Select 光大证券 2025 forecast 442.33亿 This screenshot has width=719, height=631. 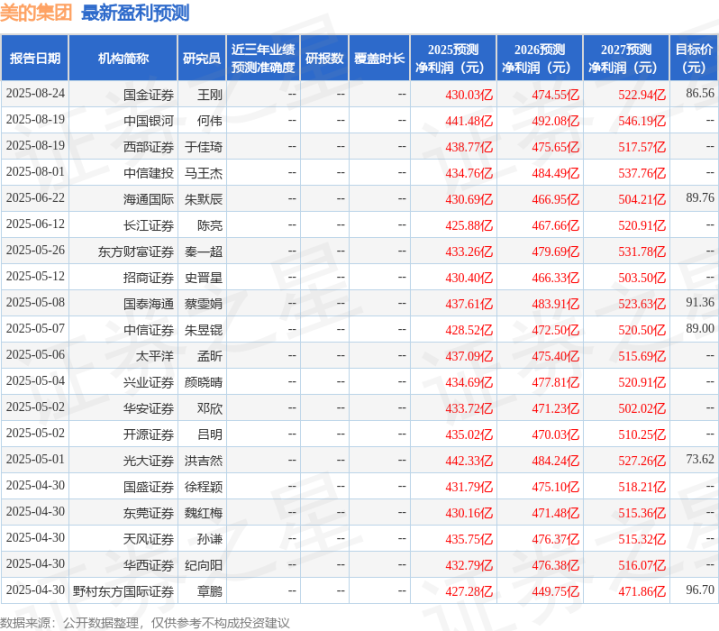tap(469, 461)
